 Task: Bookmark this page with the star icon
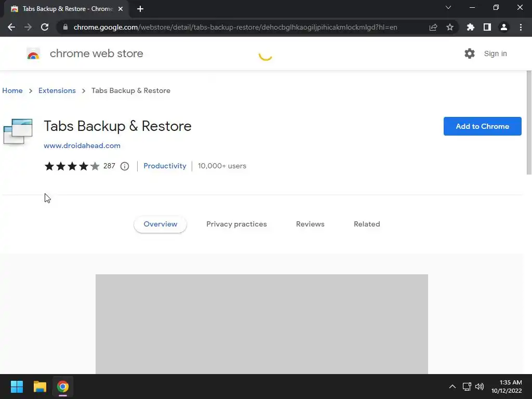click(x=450, y=27)
